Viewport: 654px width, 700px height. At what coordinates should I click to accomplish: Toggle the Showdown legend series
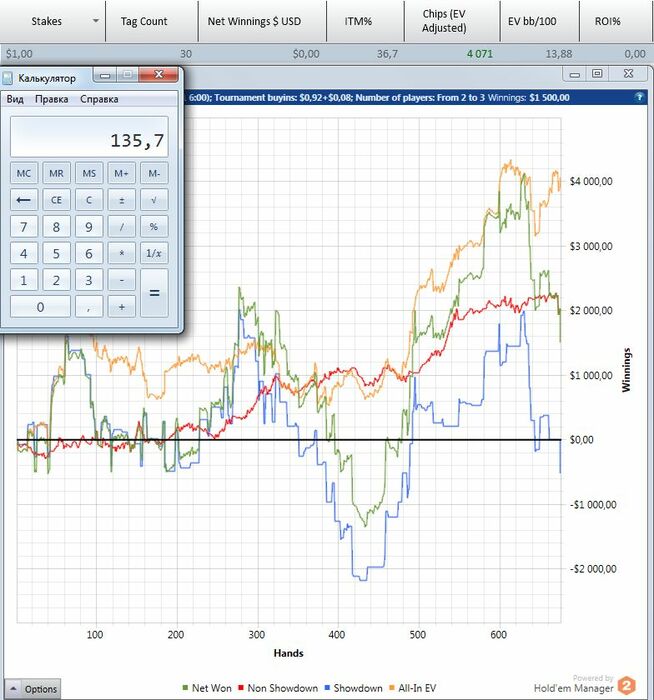click(354, 688)
